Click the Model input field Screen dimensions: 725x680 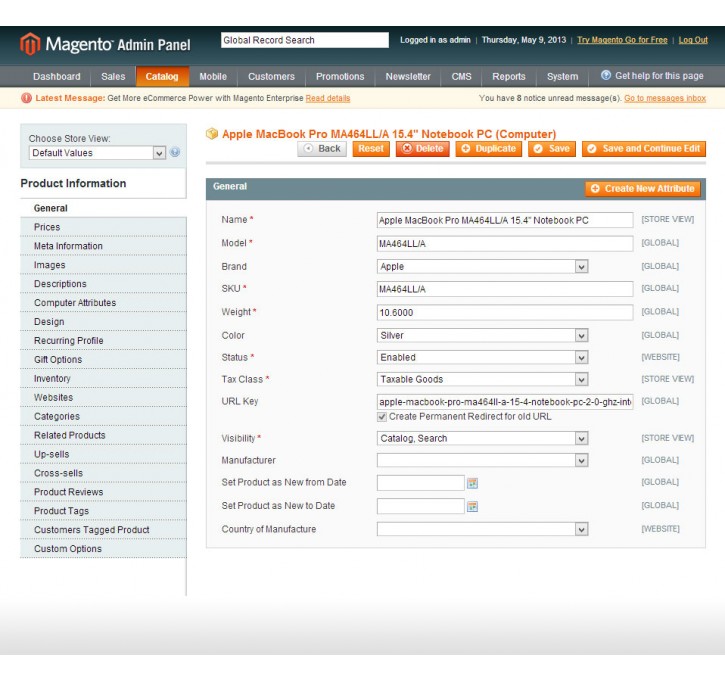click(505, 244)
